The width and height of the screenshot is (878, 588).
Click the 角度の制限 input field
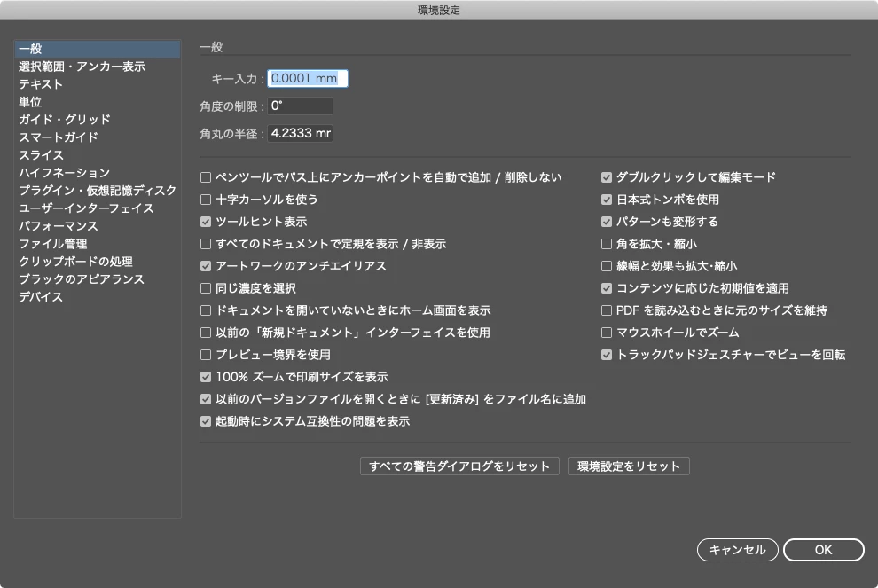coord(300,106)
